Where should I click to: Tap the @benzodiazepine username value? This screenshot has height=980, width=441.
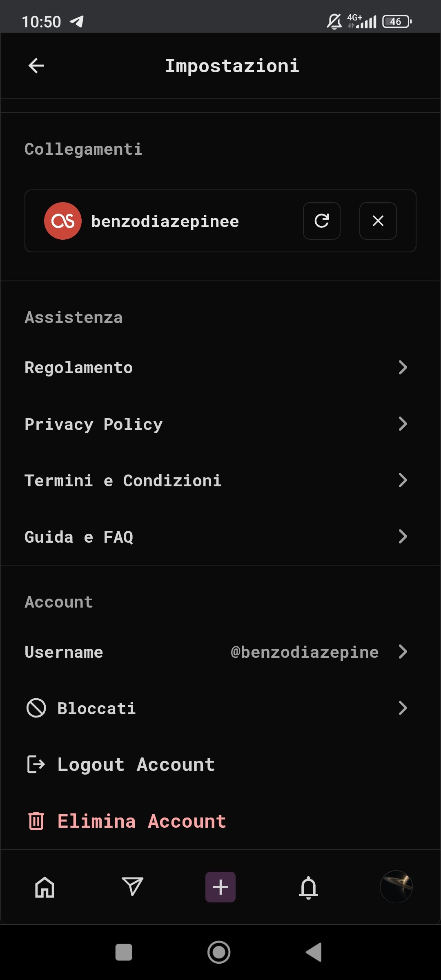click(305, 652)
